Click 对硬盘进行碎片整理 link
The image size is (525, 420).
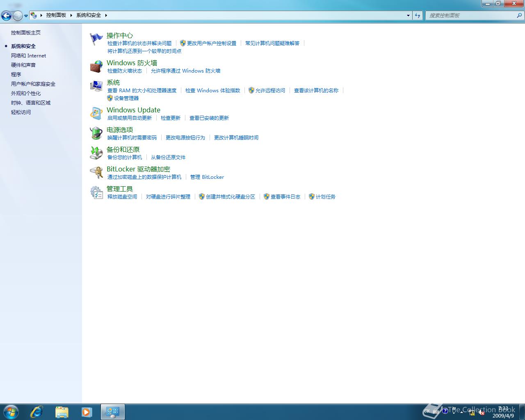[168, 196]
